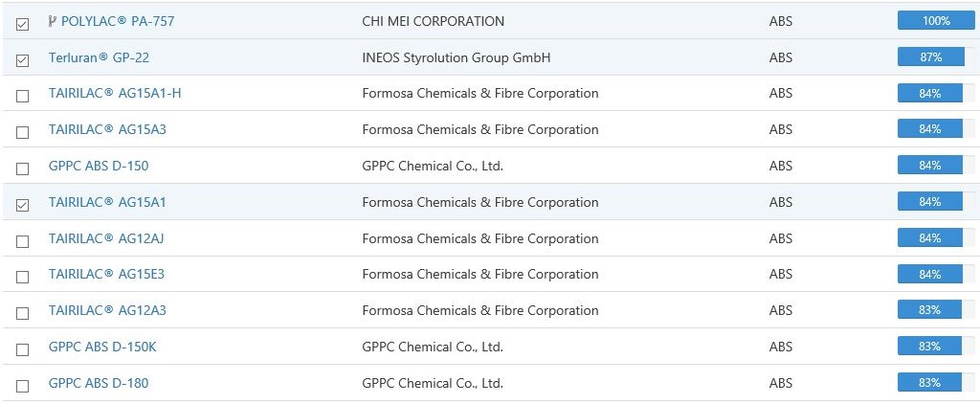Click INEOS Styrolution Group GmbH supplier text
The height and width of the screenshot is (404, 980).
457,57
